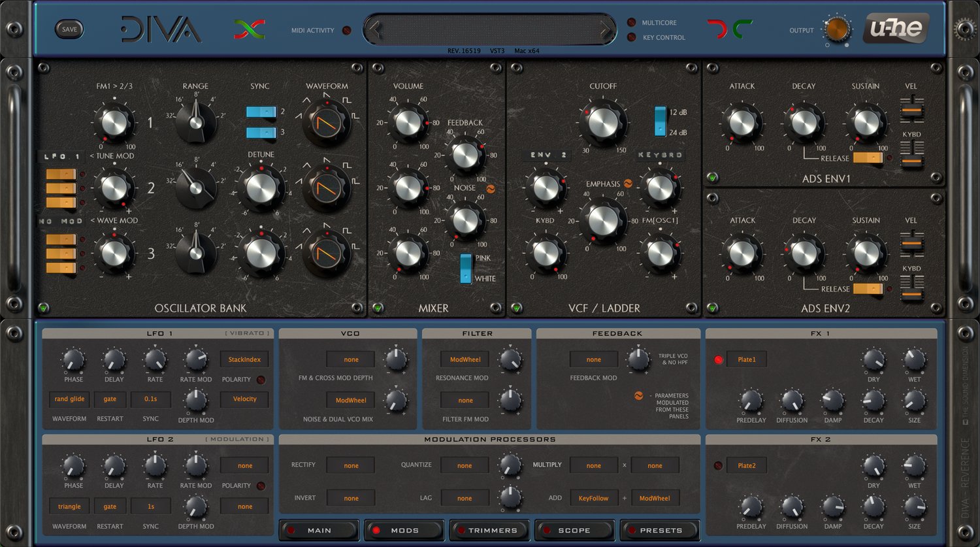Adjust ADS ENV2 VEL slider
The height and width of the screenshot is (547, 980).
click(911, 244)
